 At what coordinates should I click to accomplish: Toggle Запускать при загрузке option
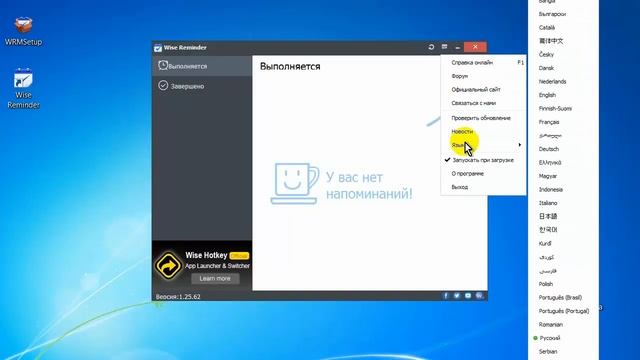pos(483,160)
